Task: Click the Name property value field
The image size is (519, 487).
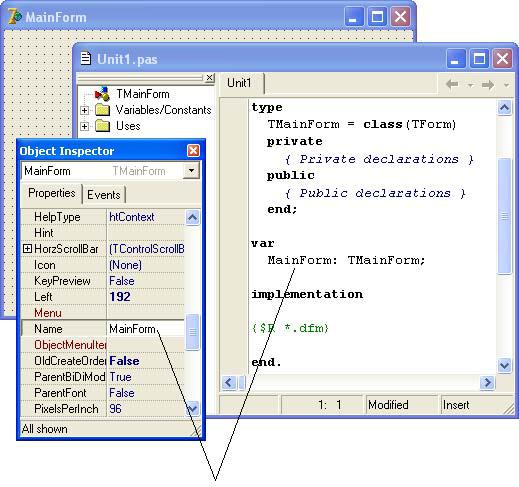Action: click(x=145, y=329)
